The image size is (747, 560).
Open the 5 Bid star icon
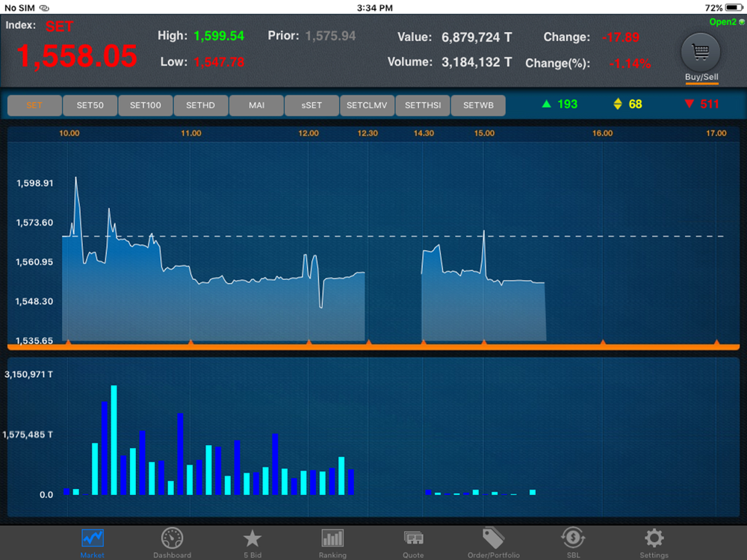252,538
